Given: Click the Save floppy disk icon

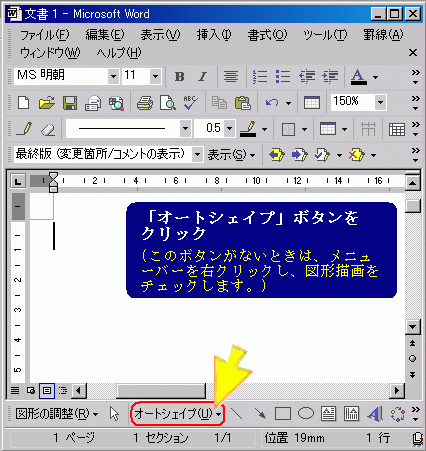Looking at the screenshot, I should click(x=70, y=103).
